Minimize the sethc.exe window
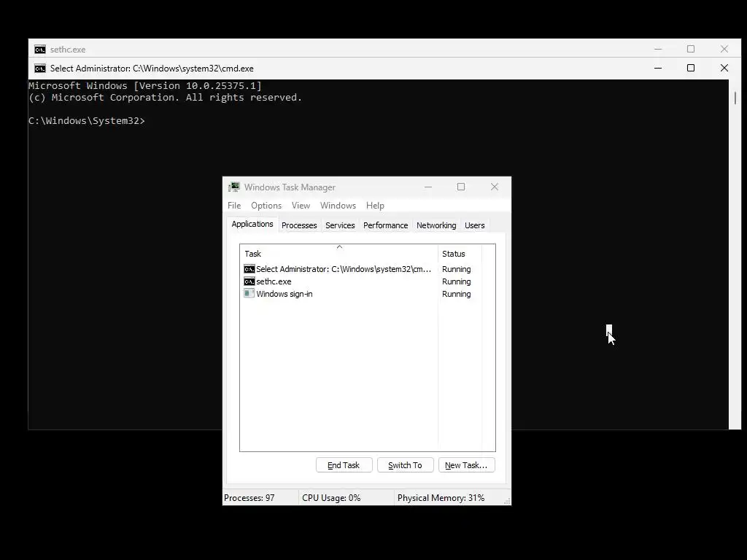Screen dimensions: 747x560 point(658,49)
